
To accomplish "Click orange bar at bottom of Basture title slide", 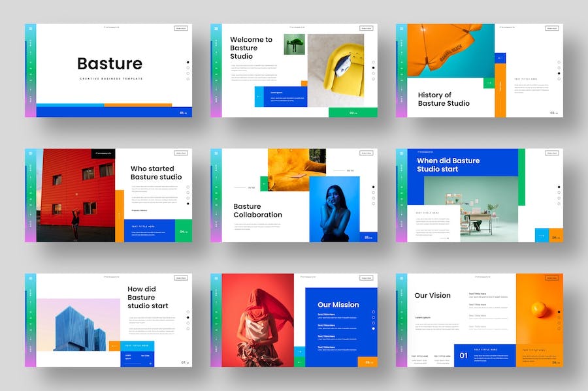I will click(x=138, y=104).
